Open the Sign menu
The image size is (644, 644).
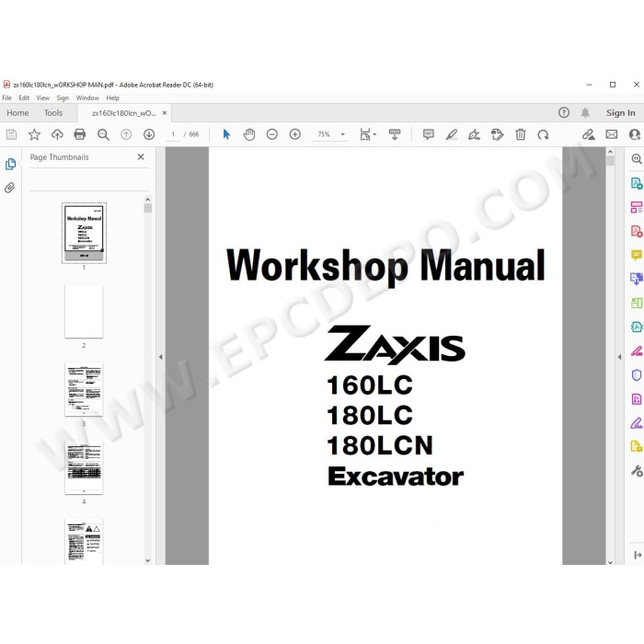pyautogui.click(x=63, y=98)
